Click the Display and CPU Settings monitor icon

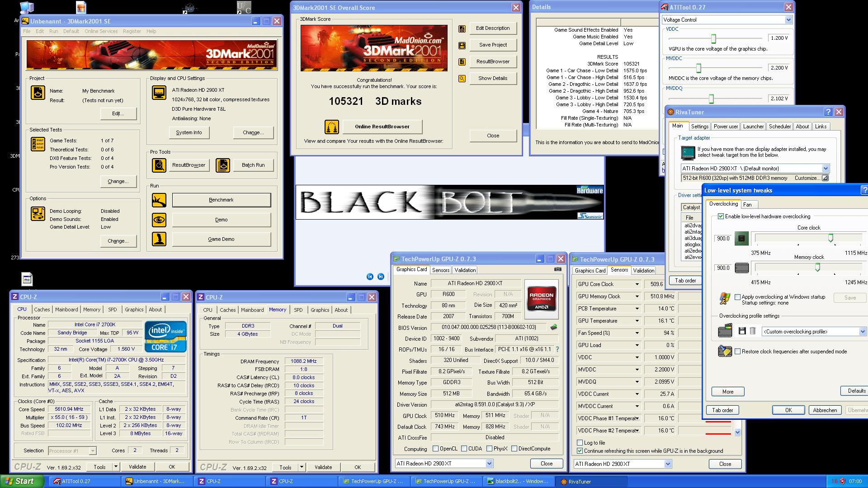coord(159,93)
